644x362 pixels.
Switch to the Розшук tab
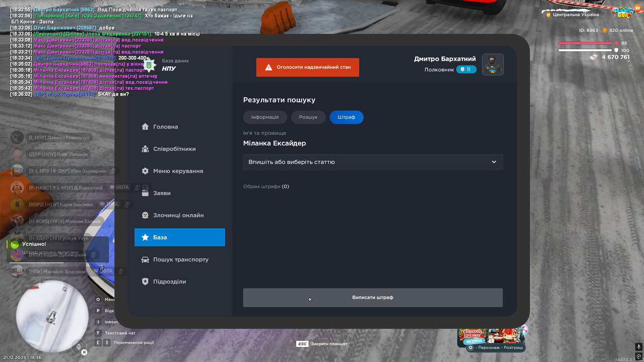[x=308, y=117]
